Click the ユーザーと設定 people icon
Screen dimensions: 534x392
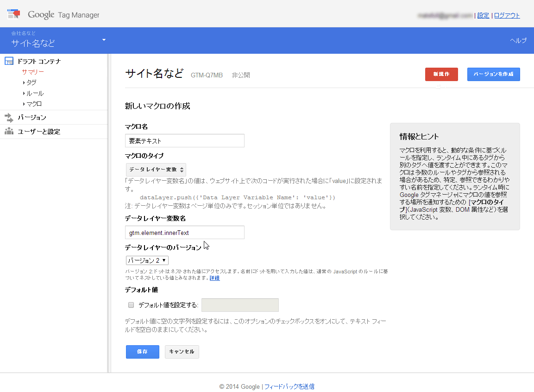(x=8, y=131)
